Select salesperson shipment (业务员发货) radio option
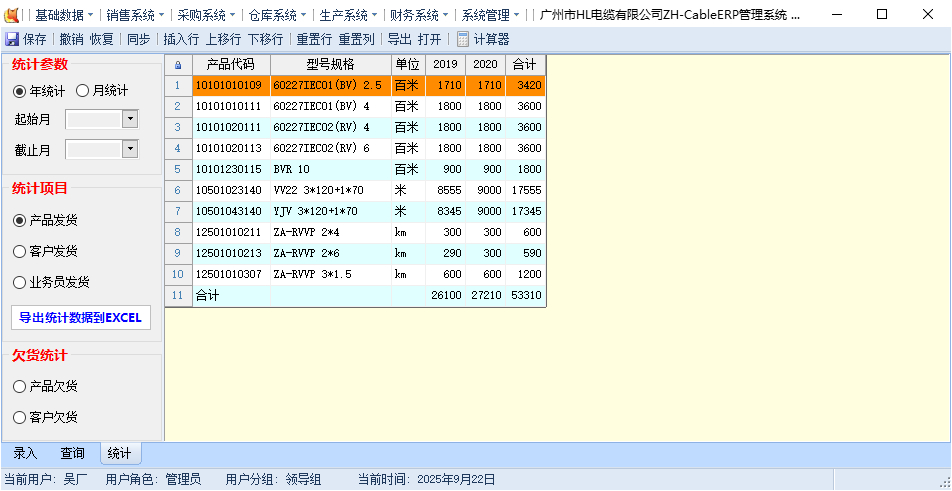952x491 pixels. pos(20,282)
